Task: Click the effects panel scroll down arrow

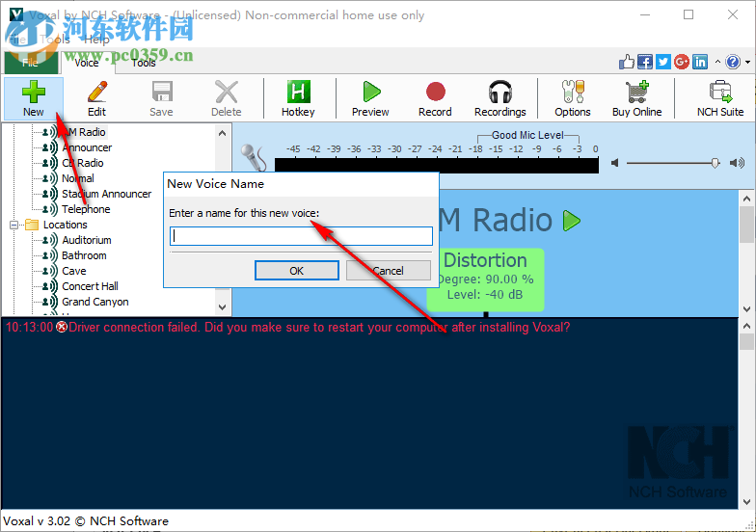Action: (x=746, y=308)
